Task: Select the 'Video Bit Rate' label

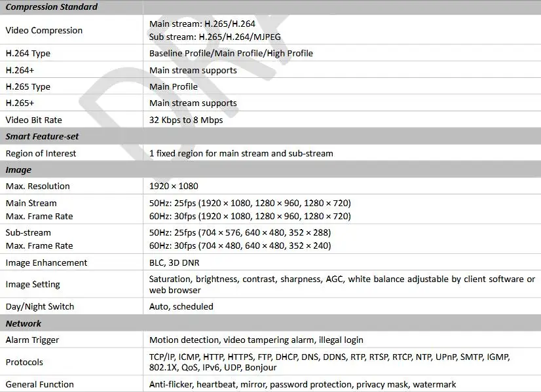Action: pos(34,120)
